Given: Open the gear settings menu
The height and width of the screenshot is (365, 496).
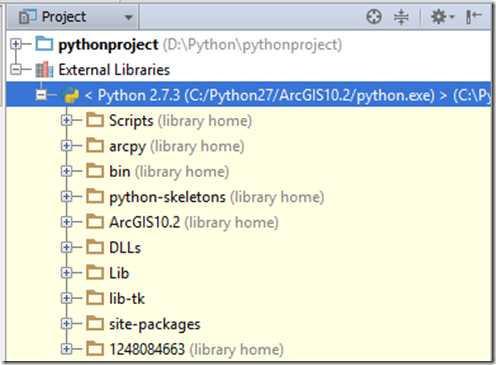Looking at the screenshot, I should pyautogui.click(x=442, y=17).
